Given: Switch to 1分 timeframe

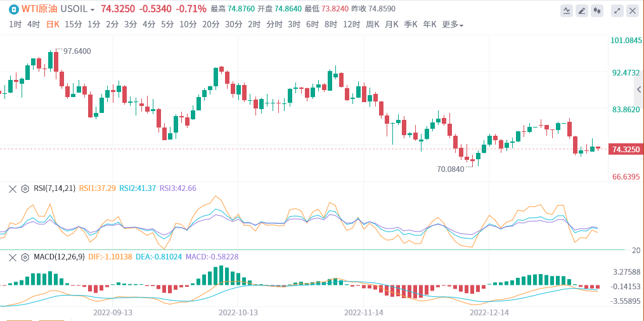Looking at the screenshot, I should point(94,25).
